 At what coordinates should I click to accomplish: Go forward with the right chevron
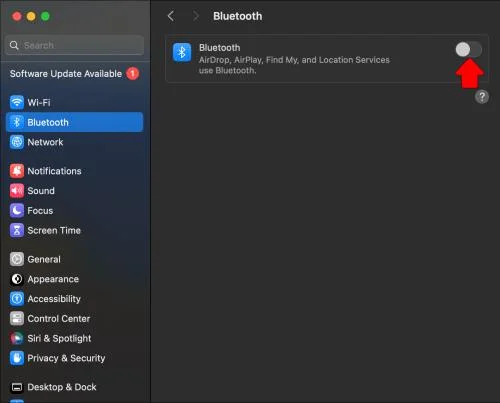point(196,16)
